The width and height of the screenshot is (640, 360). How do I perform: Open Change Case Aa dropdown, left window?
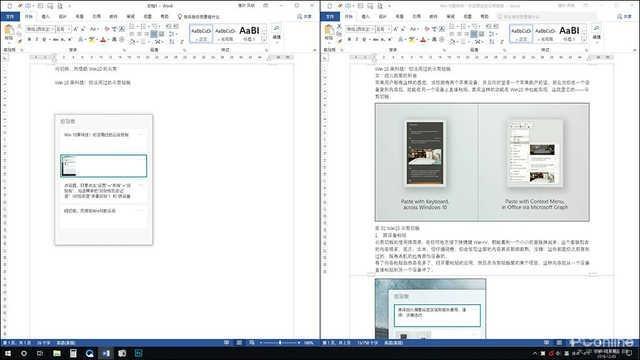93,29
